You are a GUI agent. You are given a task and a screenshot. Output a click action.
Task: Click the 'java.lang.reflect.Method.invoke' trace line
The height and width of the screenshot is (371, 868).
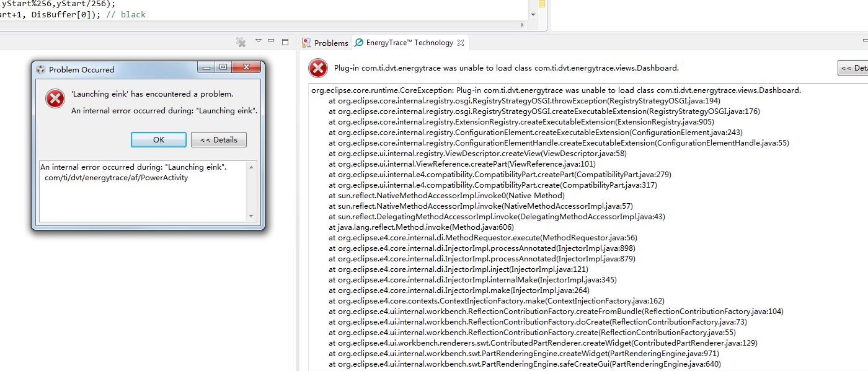point(421,227)
